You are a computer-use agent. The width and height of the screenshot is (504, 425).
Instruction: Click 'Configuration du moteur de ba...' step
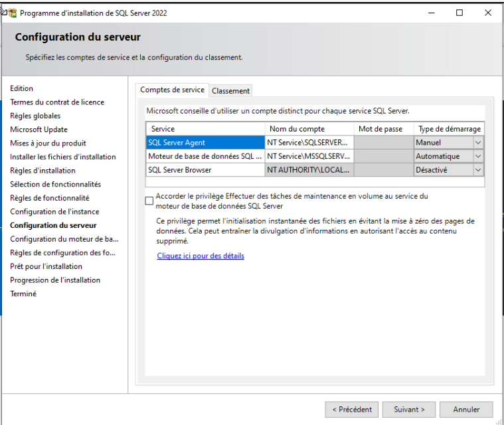[64, 239]
